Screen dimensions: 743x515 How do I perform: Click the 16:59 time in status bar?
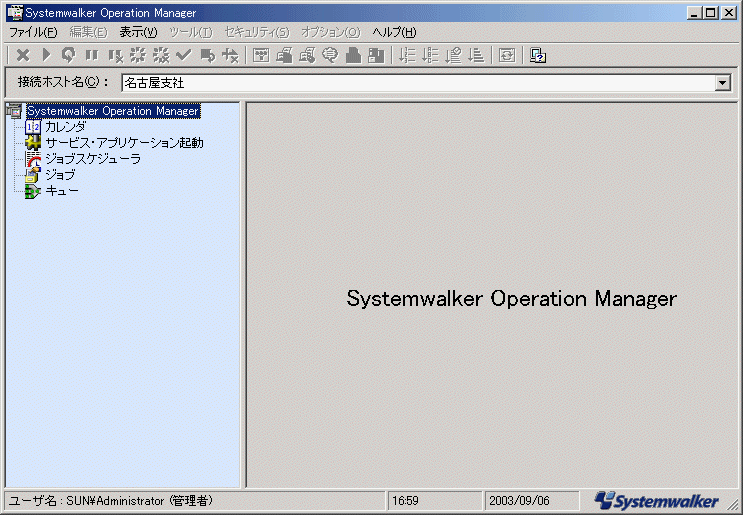point(405,501)
